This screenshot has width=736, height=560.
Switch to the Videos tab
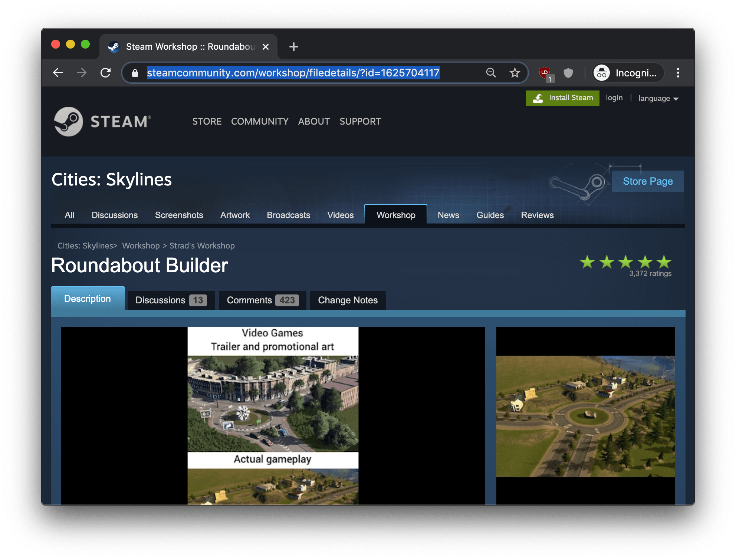coord(341,215)
